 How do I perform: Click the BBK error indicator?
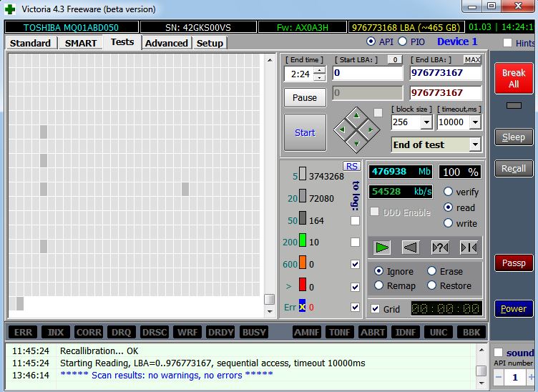point(471,332)
